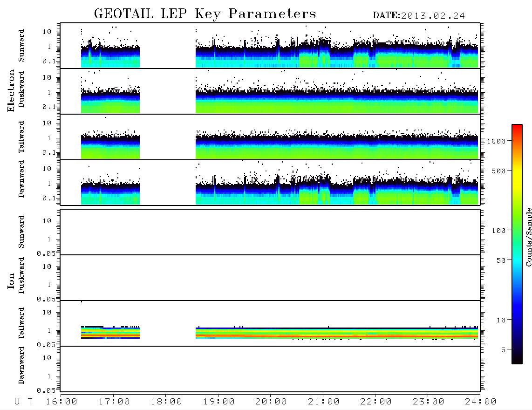Click the Electron "Sunward" panel label
The image size is (532, 410).
point(21,46)
